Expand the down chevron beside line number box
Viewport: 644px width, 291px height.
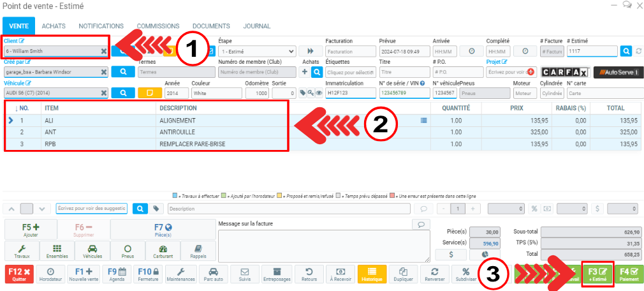[42, 209]
